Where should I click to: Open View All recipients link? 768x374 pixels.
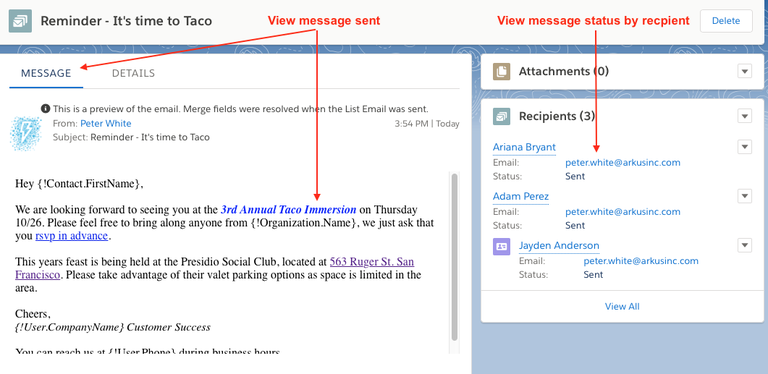pyautogui.click(x=622, y=306)
